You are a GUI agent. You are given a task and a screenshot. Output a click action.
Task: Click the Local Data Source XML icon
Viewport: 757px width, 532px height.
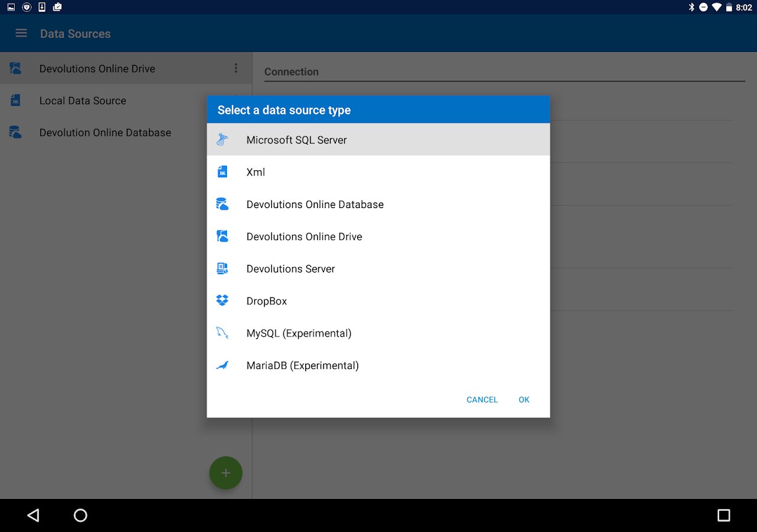16,100
